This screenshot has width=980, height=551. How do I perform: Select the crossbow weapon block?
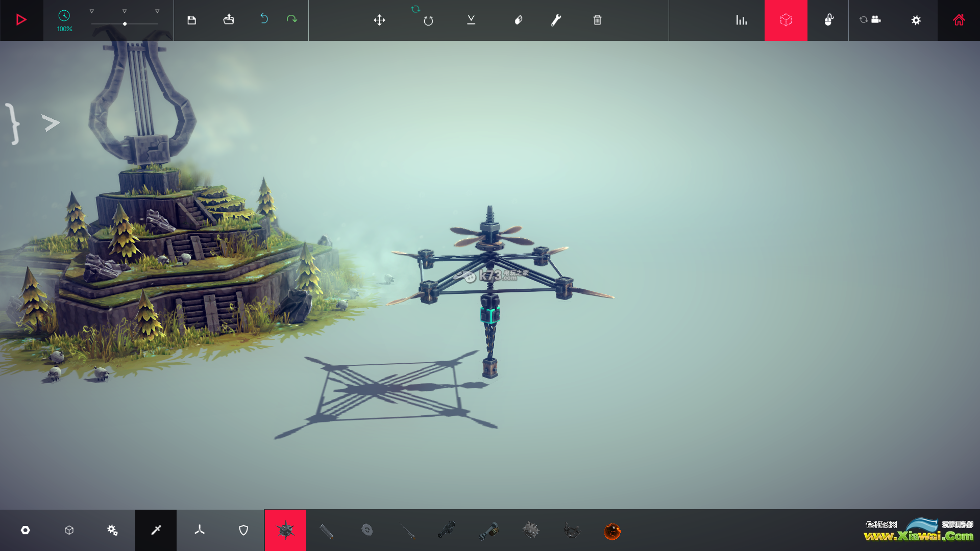572,531
